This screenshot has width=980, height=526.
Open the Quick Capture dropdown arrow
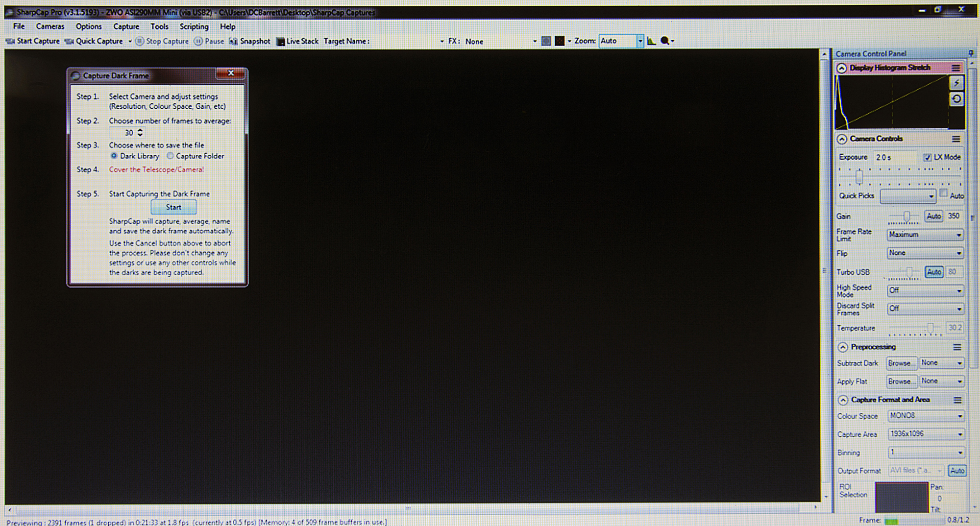point(130,41)
